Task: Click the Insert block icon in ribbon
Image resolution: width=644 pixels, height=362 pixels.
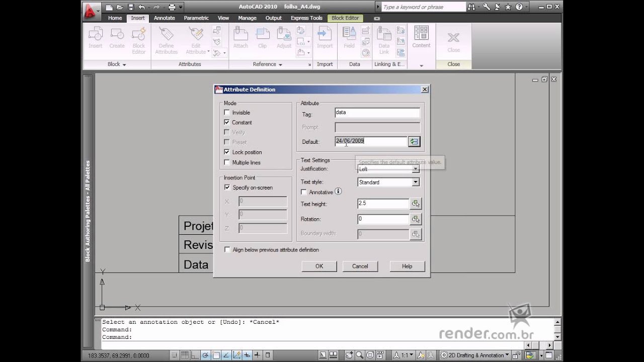Action: tap(95, 34)
